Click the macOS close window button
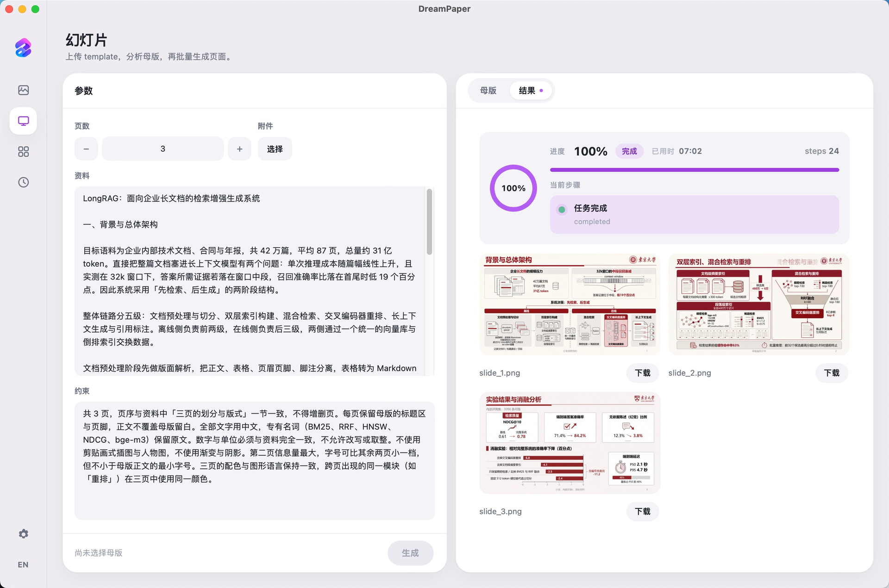889x588 pixels. click(x=9, y=9)
